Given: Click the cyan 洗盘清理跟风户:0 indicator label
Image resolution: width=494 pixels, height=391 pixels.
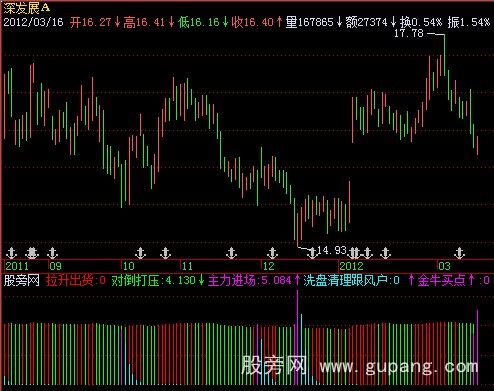Looking at the screenshot, I should pyautogui.click(x=351, y=280).
